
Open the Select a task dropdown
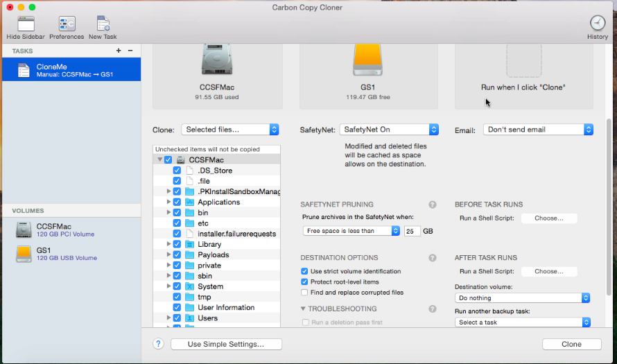(522, 322)
